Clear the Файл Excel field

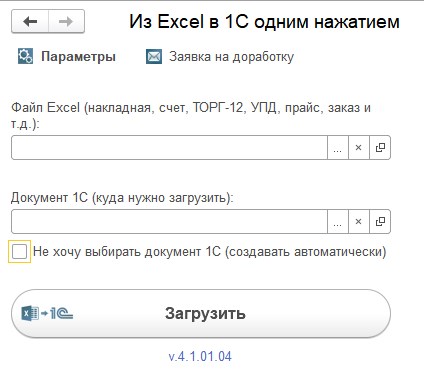pos(359,147)
